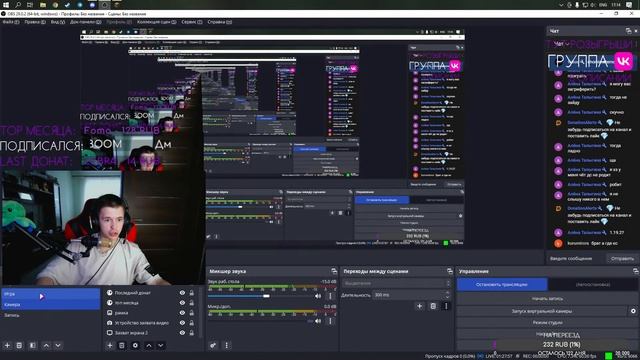Click the chat message input field
The height and width of the screenshot is (360, 640).
click(x=576, y=258)
